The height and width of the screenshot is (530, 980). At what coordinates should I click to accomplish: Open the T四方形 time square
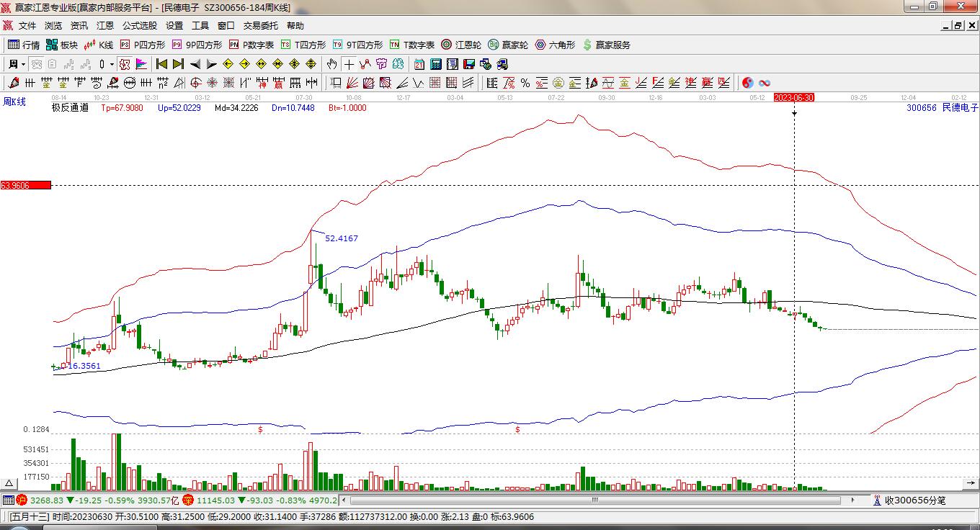(303, 45)
